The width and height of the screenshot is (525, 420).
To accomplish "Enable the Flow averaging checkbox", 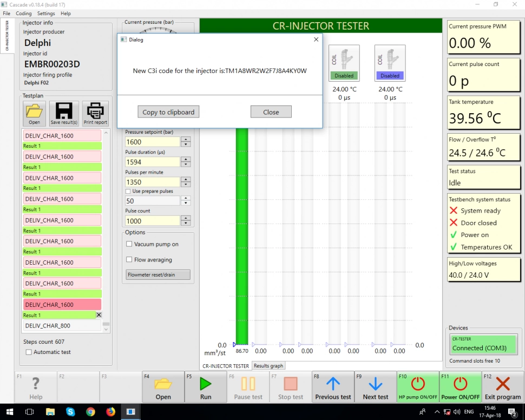I will tap(129, 259).
